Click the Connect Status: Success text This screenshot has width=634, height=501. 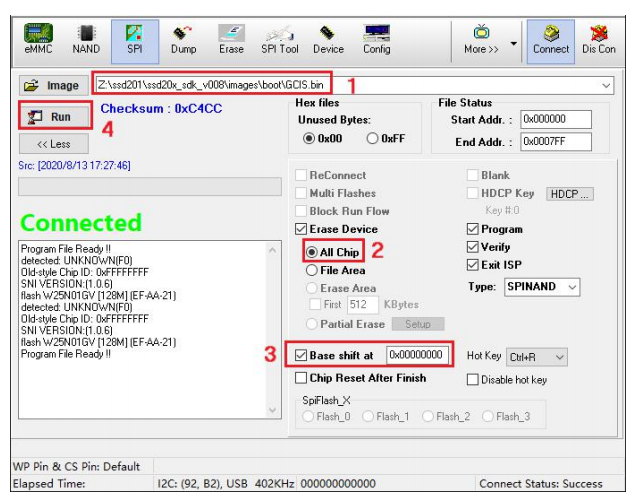point(541,484)
